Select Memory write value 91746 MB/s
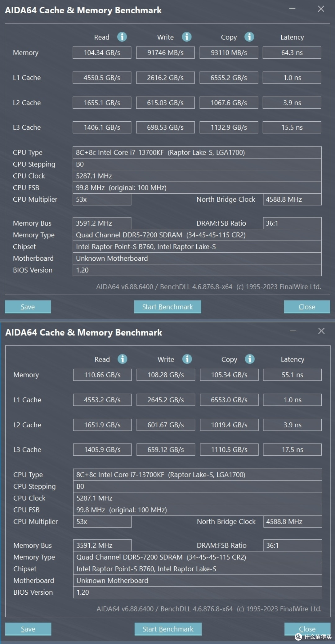335x644 pixels. 165,52
